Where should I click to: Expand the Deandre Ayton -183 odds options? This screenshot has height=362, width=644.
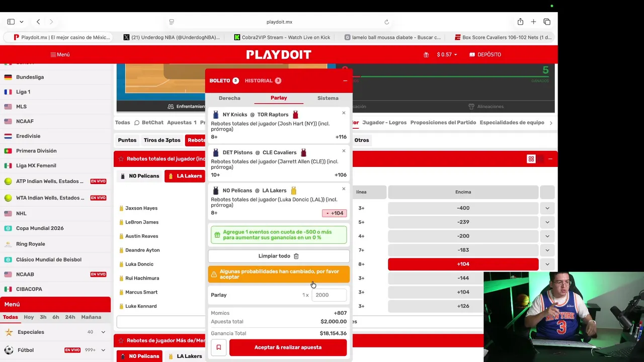(x=547, y=250)
